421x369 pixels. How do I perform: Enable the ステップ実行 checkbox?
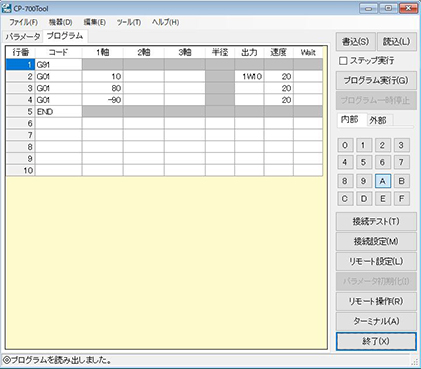(x=343, y=61)
